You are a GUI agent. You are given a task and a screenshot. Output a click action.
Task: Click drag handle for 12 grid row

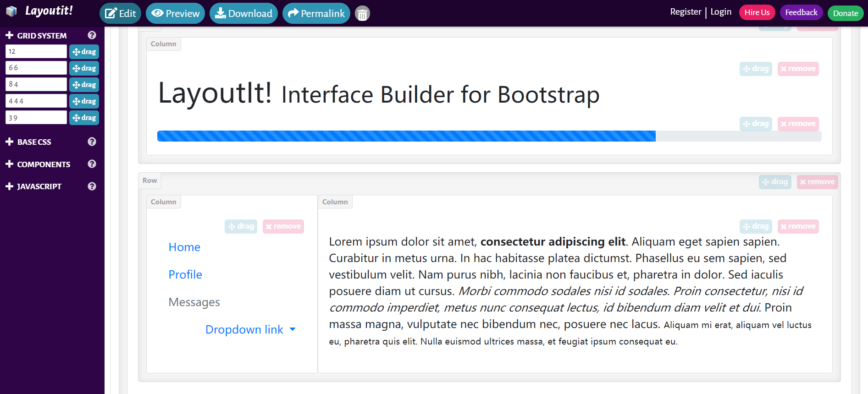pos(84,52)
